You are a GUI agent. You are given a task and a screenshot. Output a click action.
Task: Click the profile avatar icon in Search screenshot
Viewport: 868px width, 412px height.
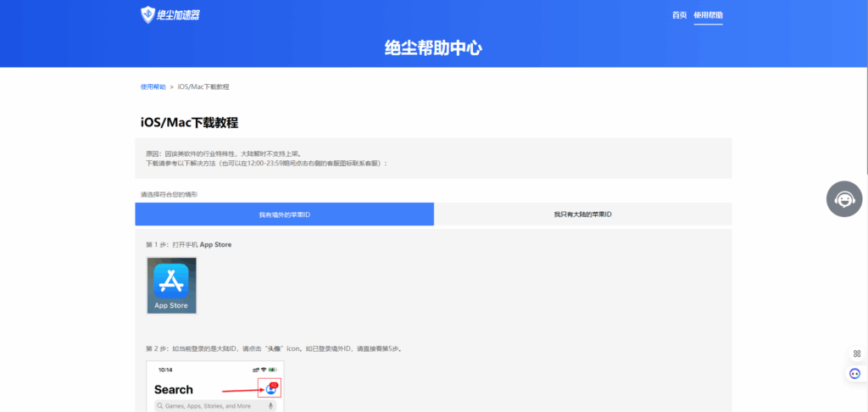tap(270, 389)
